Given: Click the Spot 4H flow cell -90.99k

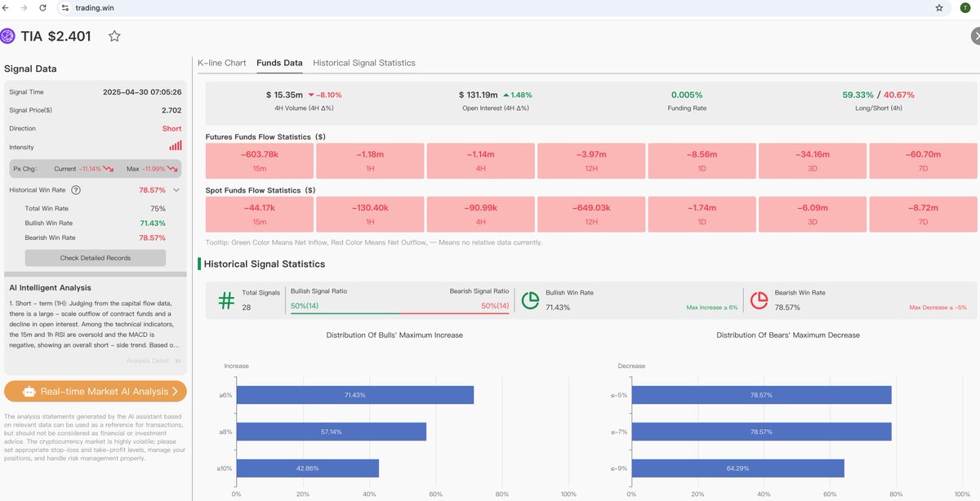Looking at the screenshot, I should click(x=481, y=214).
